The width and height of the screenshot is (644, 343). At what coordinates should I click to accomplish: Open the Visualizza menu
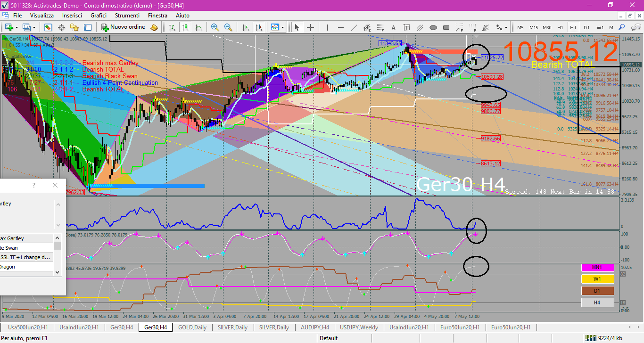point(42,16)
